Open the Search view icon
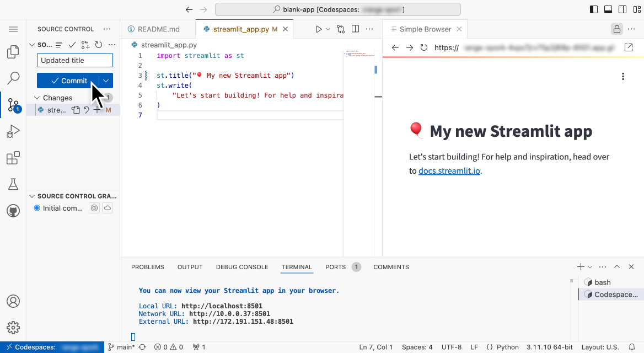644x353 pixels. click(x=13, y=78)
